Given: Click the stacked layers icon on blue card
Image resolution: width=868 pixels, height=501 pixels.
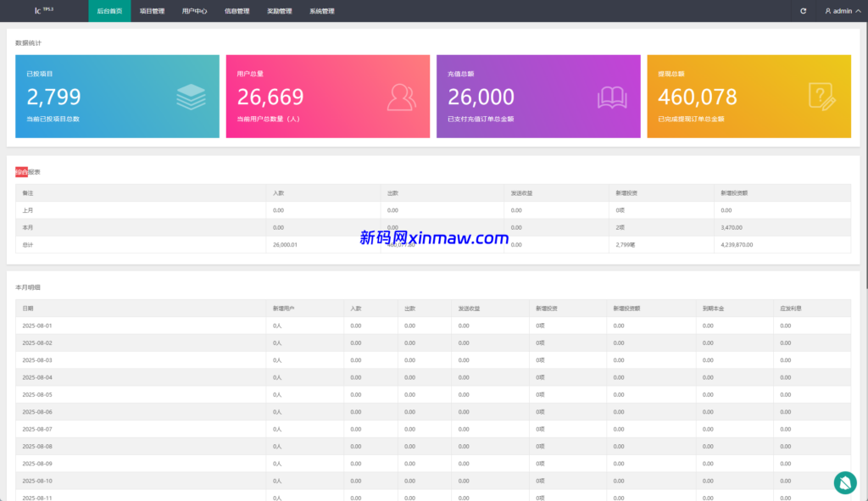Looking at the screenshot, I should pyautogui.click(x=191, y=97).
